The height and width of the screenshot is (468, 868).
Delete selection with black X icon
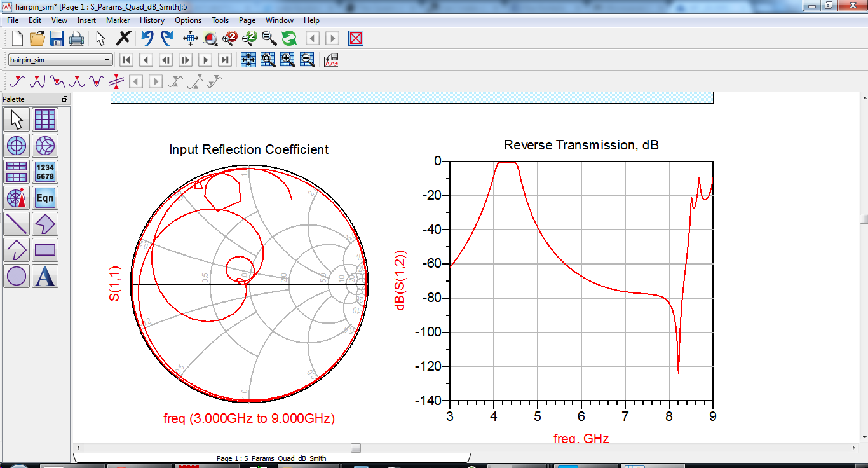124,38
